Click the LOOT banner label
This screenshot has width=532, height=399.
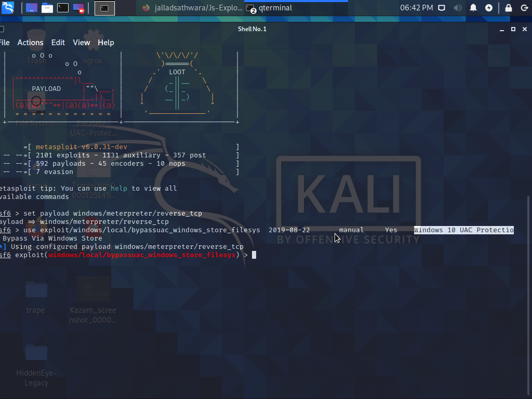[x=177, y=72]
